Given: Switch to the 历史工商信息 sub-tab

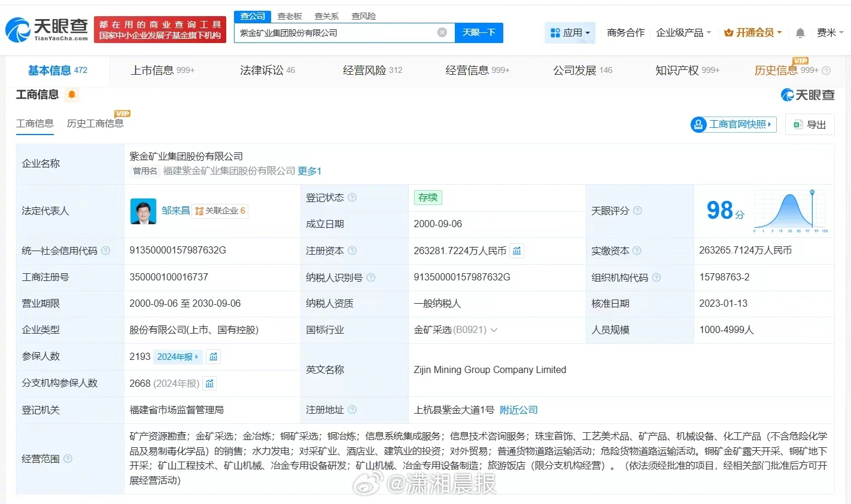Looking at the screenshot, I should [x=95, y=123].
